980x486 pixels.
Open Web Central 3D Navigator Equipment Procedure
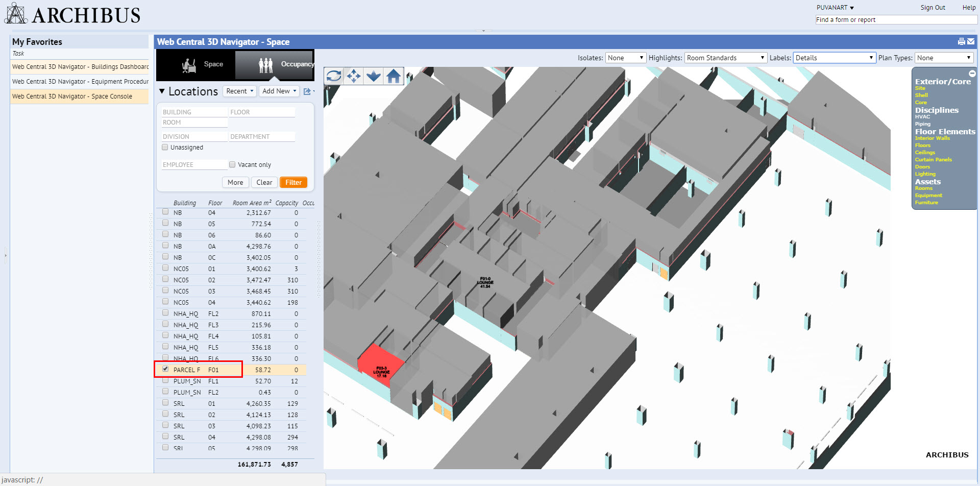(x=80, y=82)
